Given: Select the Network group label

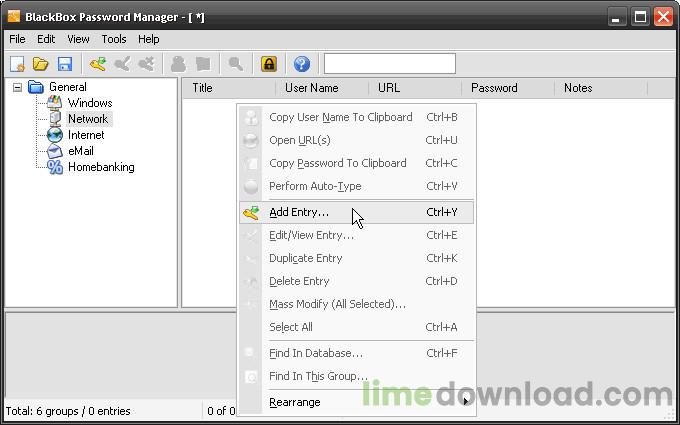Looking at the screenshot, I should click(88, 119).
